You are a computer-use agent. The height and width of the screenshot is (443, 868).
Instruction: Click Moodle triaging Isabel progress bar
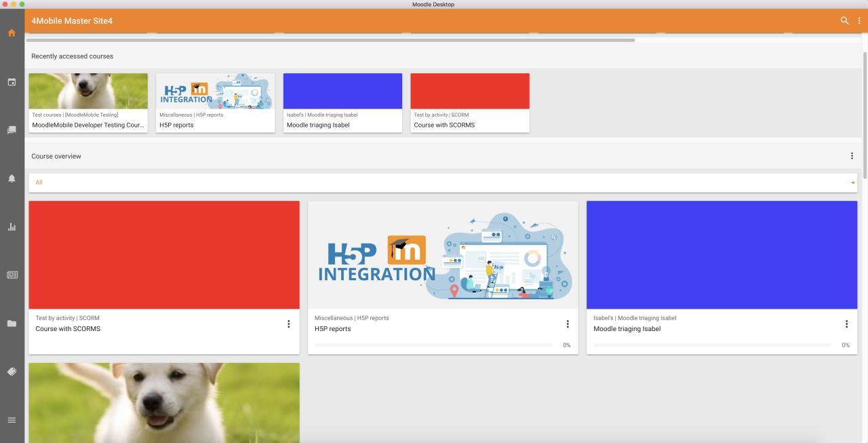pyautogui.click(x=712, y=345)
